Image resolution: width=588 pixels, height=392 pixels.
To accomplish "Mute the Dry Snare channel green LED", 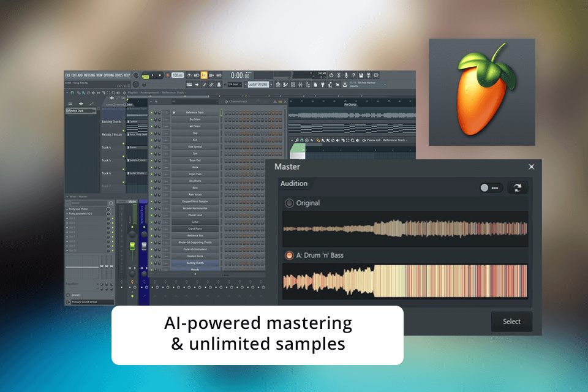I will 151,119.
